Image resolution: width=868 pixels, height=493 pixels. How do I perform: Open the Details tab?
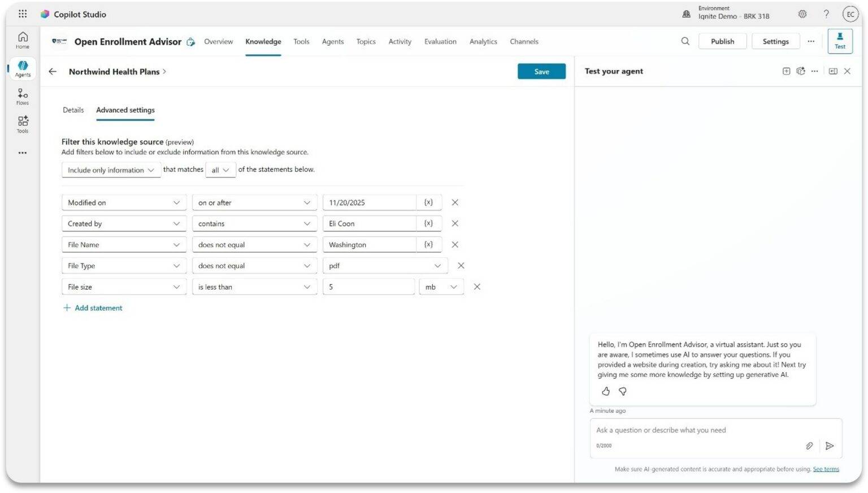[73, 110]
